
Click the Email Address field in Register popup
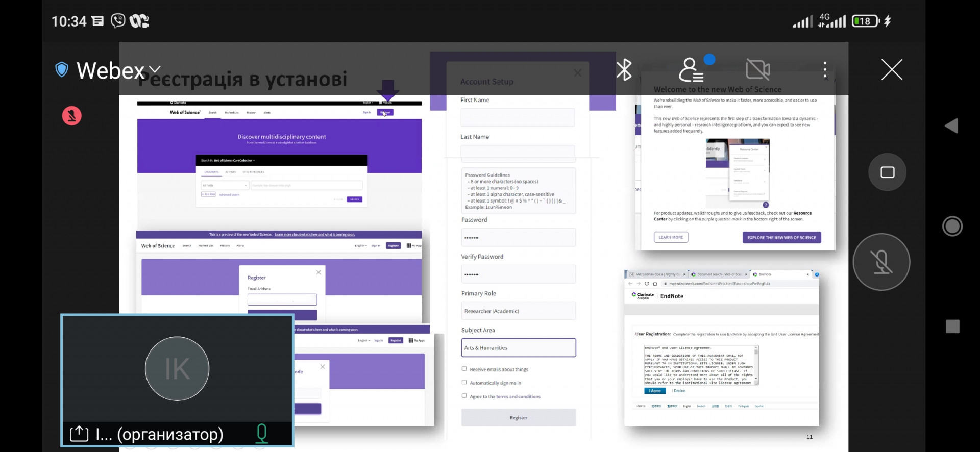pyautogui.click(x=282, y=299)
